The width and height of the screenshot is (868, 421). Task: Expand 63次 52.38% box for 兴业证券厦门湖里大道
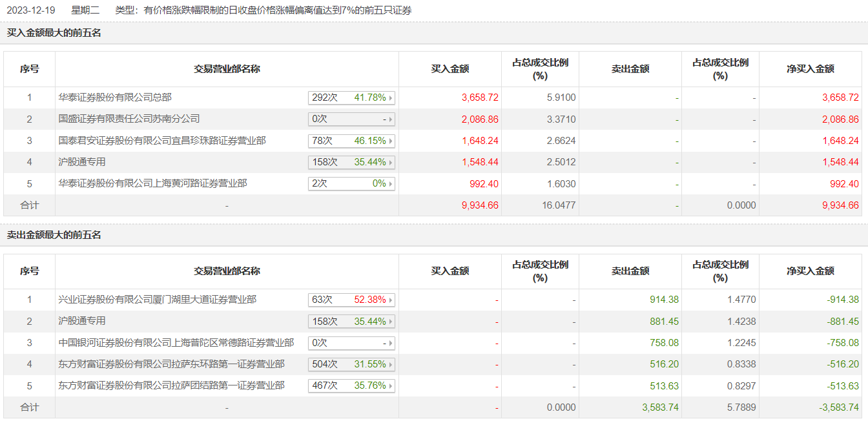(x=351, y=300)
